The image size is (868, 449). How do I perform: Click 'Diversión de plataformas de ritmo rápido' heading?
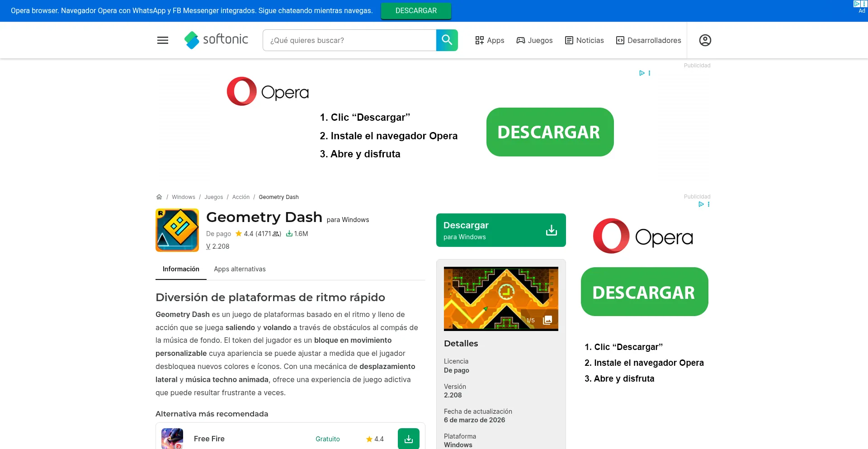tap(270, 297)
